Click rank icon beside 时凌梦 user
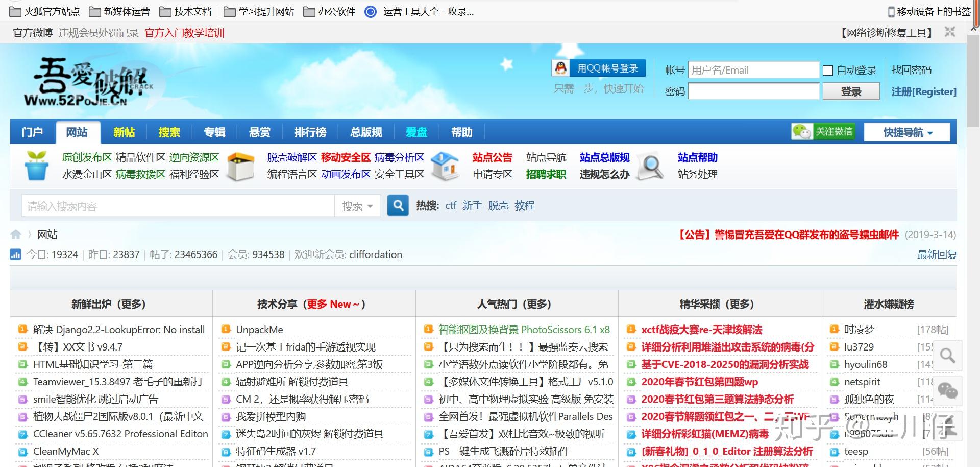 [834, 330]
